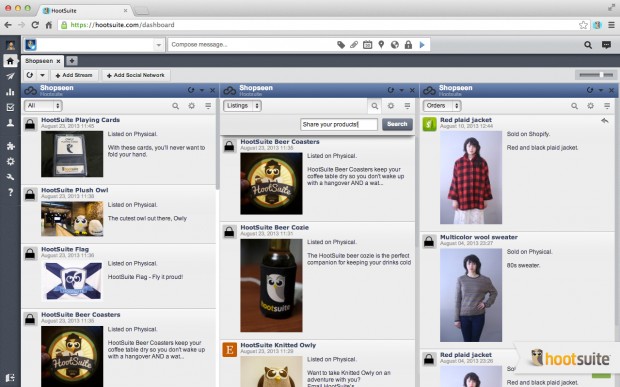Click the location pin icon
This screenshot has height=387, width=620.
381,45
